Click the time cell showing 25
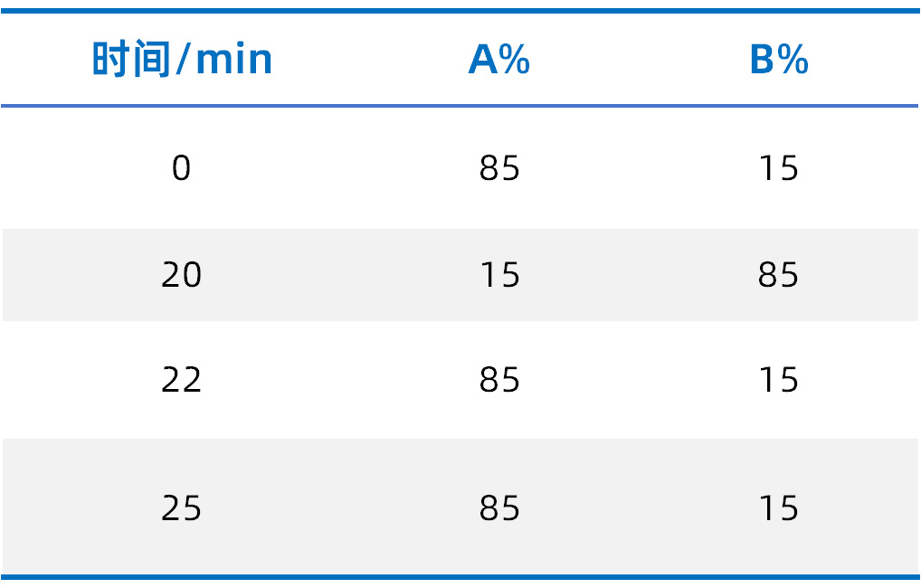 (x=182, y=508)
